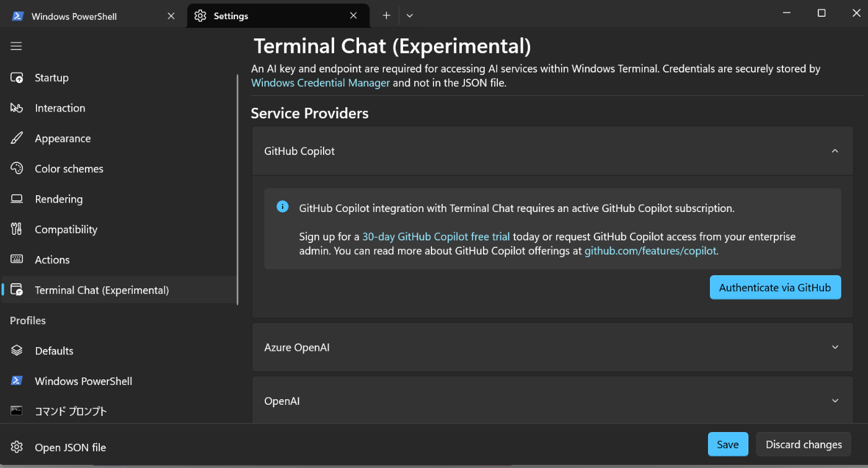Save the settings changes
The width and height of the screenshot is (868, 468).
tap(728, 444)
